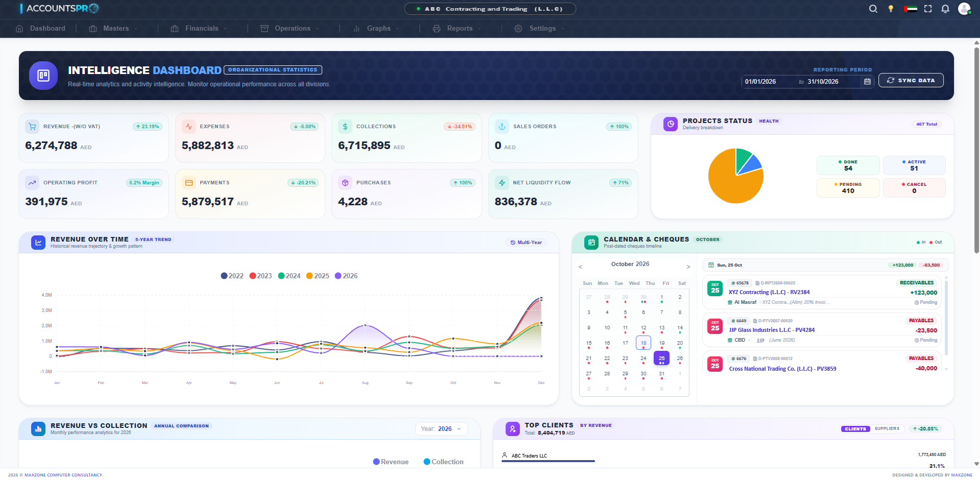Screen dimensions: 980x480
Task: Open the Reports menu
Action: (x=458, y=29)
